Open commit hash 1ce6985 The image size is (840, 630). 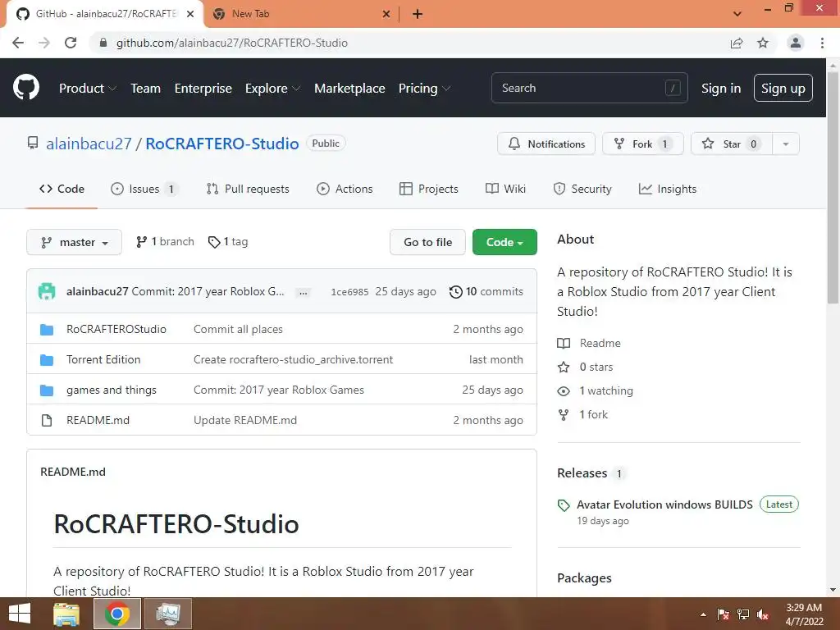[x=349, y=292]
